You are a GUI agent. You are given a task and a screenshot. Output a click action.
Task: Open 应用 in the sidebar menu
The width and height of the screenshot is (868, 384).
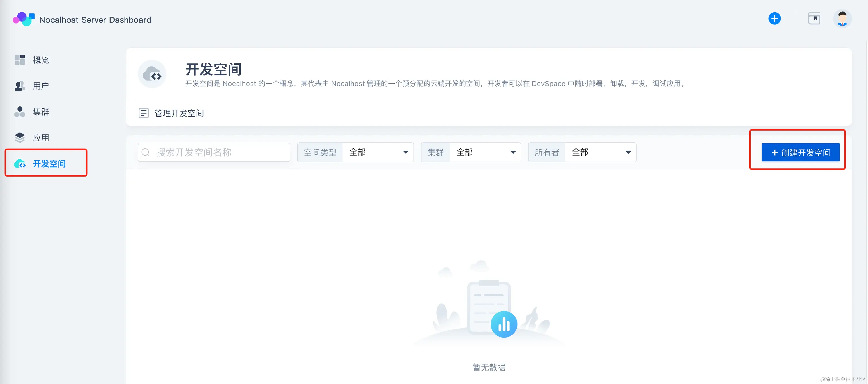coord(41,138)
